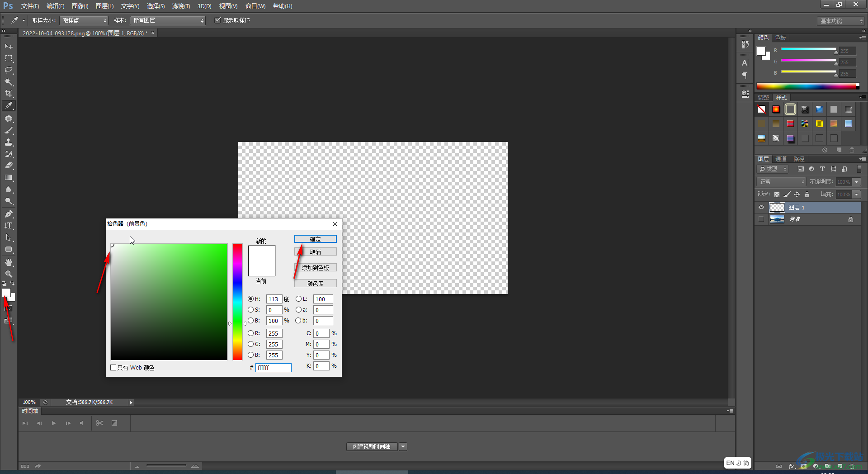Image resolution: width=868 pixels, height=474 pixels.
Task: Select the History Brush tool
Action: 9,154
